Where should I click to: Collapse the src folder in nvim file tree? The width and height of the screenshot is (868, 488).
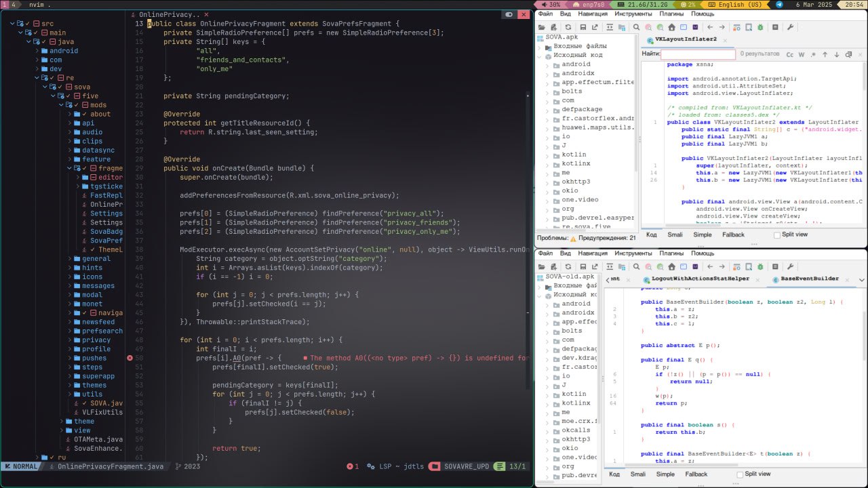[12, 24]
